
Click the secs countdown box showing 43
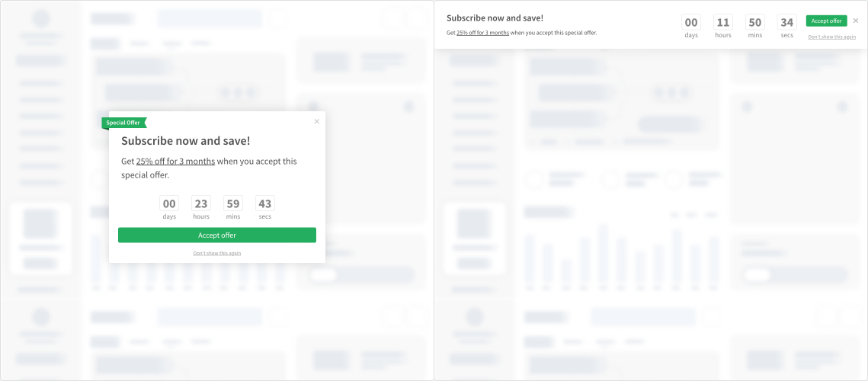point(264,203)
